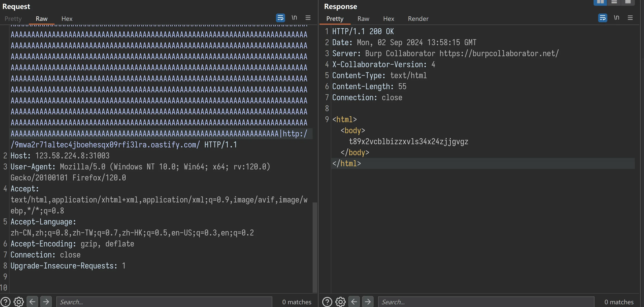Select combined tabbed layout icon
The image size is (644, 307).
628,2
